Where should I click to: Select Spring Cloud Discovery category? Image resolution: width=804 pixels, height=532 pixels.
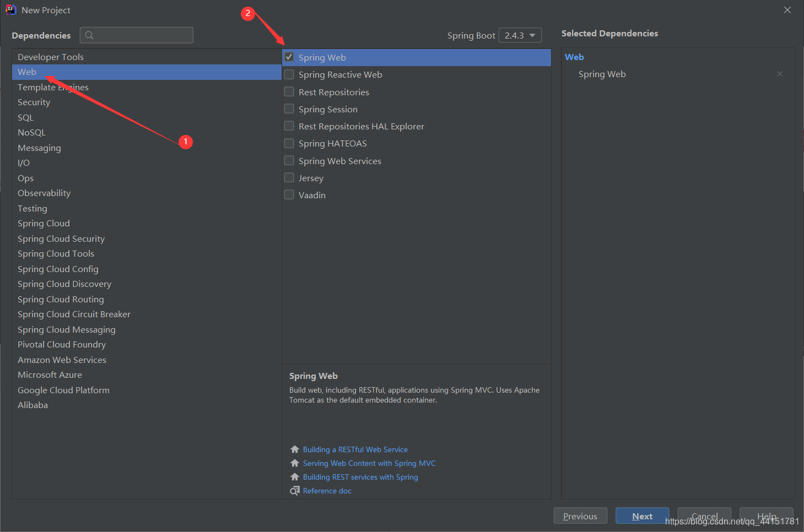point(147,284)
